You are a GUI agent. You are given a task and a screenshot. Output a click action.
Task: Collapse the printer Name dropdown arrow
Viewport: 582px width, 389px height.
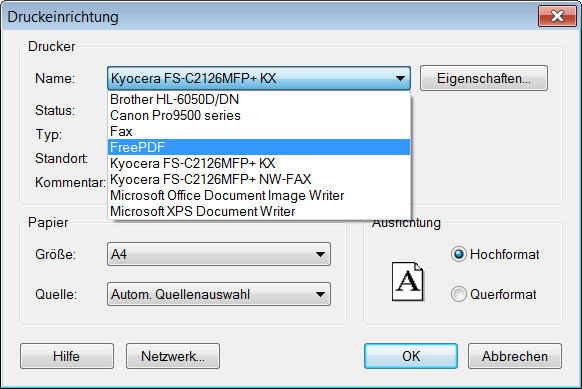coord(400,78)
